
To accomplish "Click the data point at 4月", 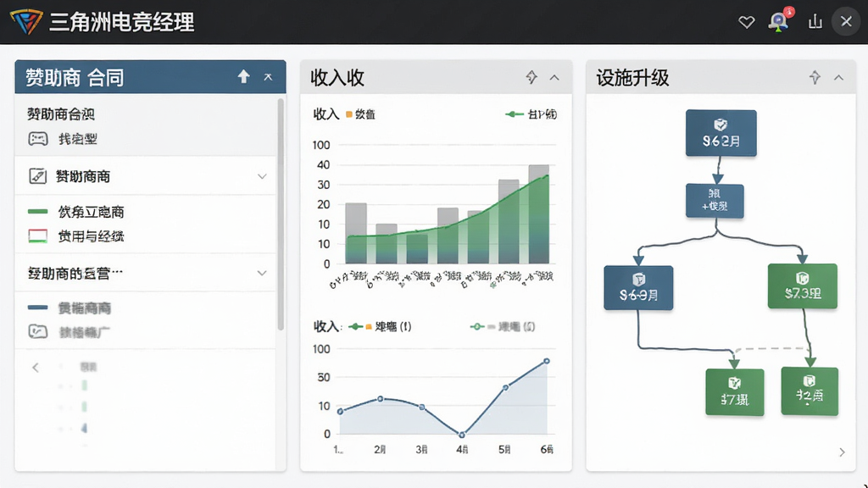I will click(462, 435).
